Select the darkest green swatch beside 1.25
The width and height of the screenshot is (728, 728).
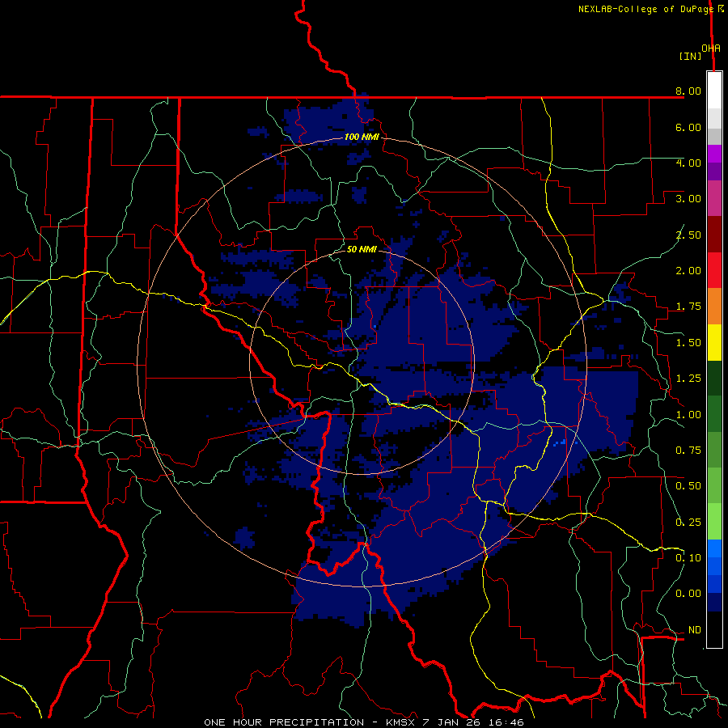714,378
